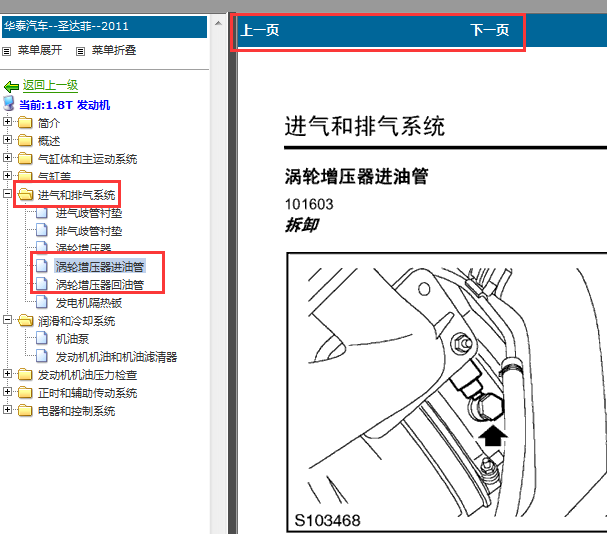The image size is (607, 534).
Task: Click the document icon beside 排气歧管衬垫
Action: [x=42, y=230]
